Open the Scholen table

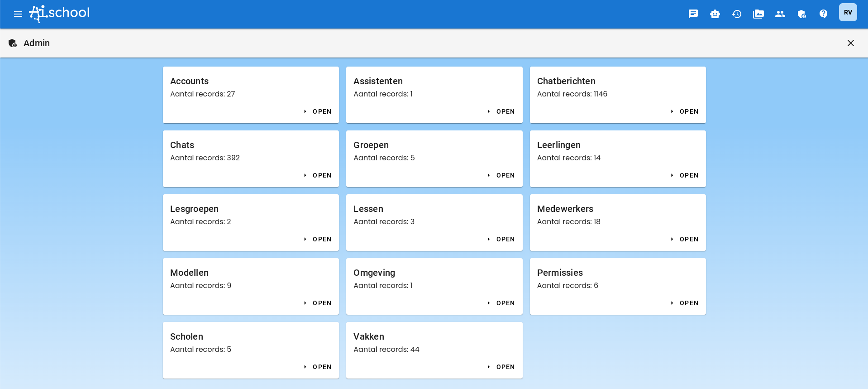click(x=318, y=367)
